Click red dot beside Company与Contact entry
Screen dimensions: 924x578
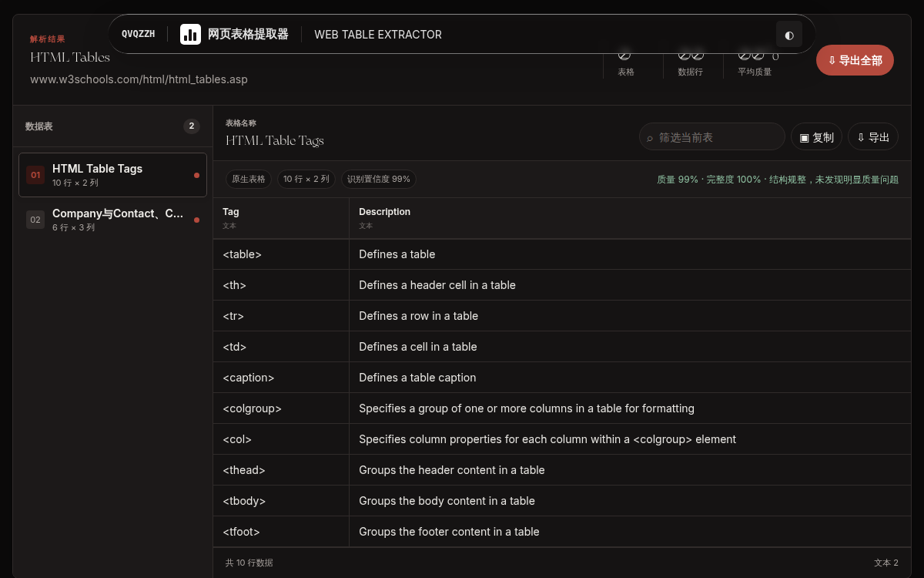coord(196,220)
